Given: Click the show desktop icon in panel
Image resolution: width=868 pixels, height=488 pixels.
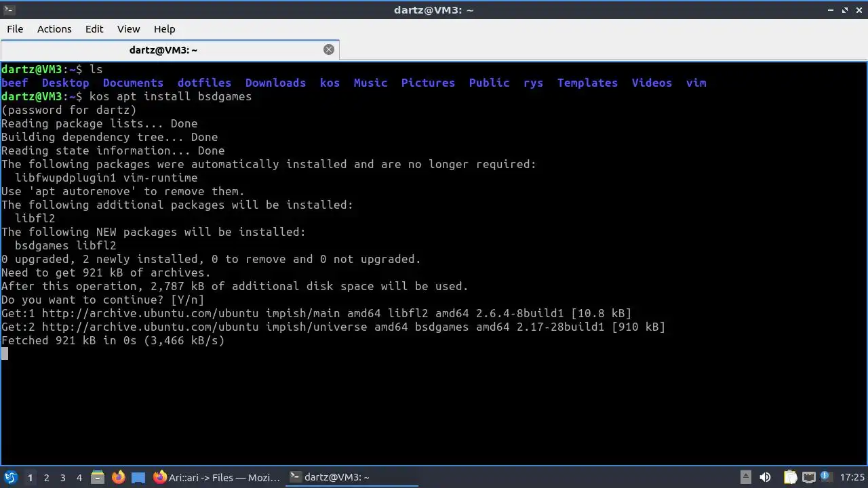Looking at the screenshot, I should (x=138, y=477).
